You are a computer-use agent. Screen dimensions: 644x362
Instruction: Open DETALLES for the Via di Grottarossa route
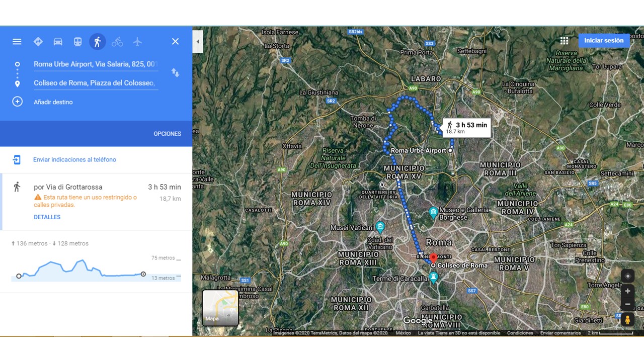(47, 217)
